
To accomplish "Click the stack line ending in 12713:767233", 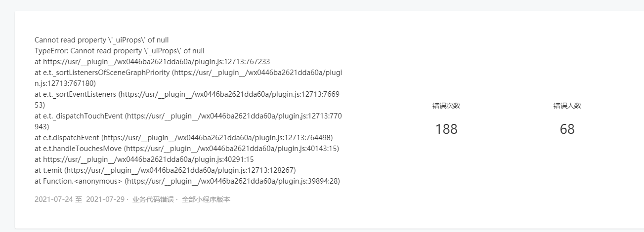I will pos(152,62).
